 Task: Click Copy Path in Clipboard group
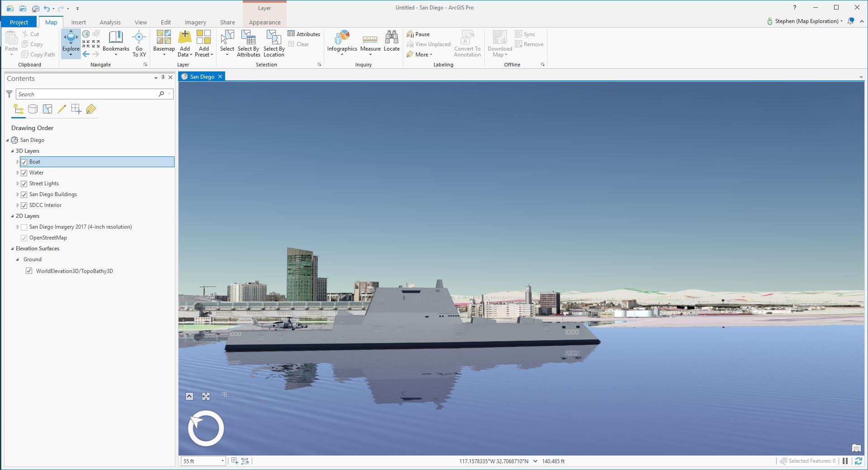point(38,54)
